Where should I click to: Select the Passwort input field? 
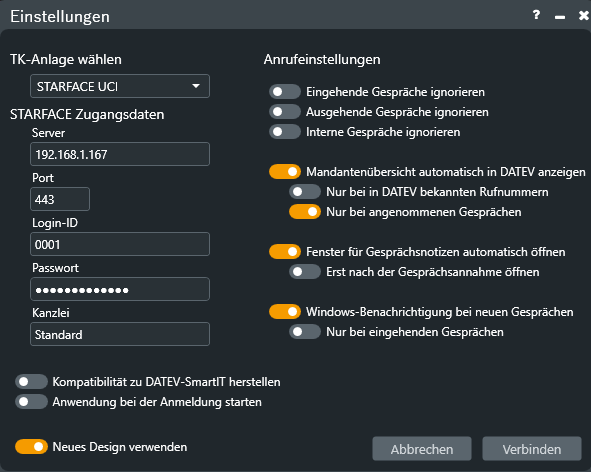coord(120,289)
